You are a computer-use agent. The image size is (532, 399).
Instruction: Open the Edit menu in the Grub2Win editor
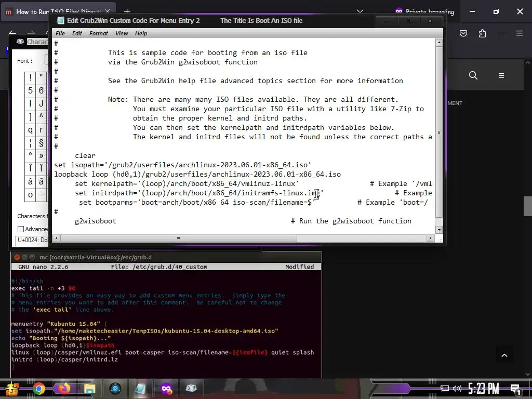pos(77,33)
